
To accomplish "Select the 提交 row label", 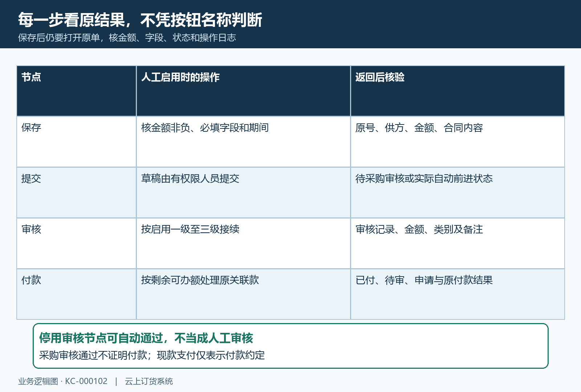I will (x=31, y=179).
